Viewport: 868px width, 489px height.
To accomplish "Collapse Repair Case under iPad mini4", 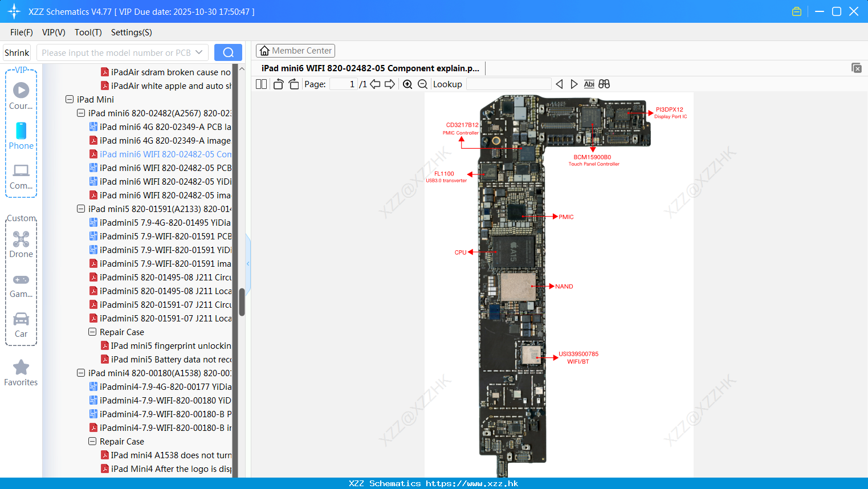I will [x=92, y=441].
